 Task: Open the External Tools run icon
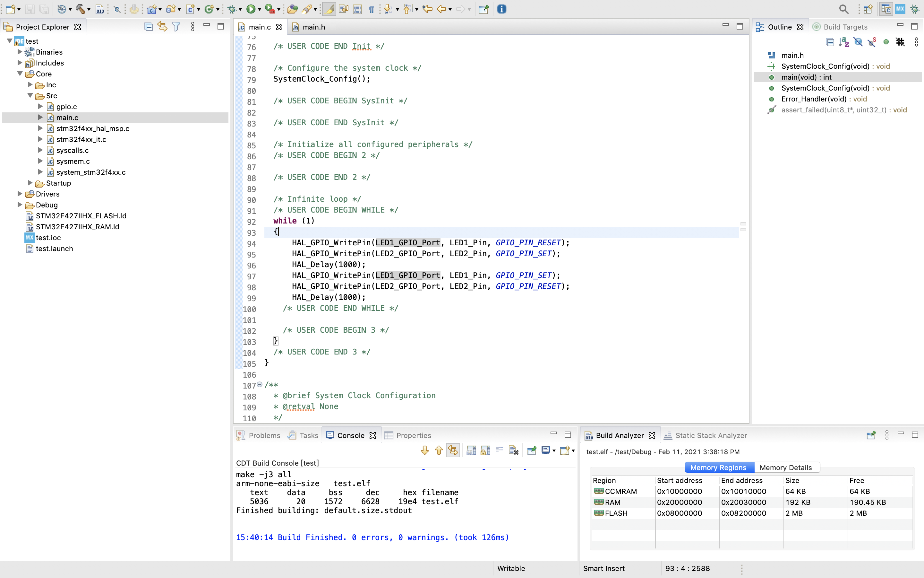[x=270, y=9]
